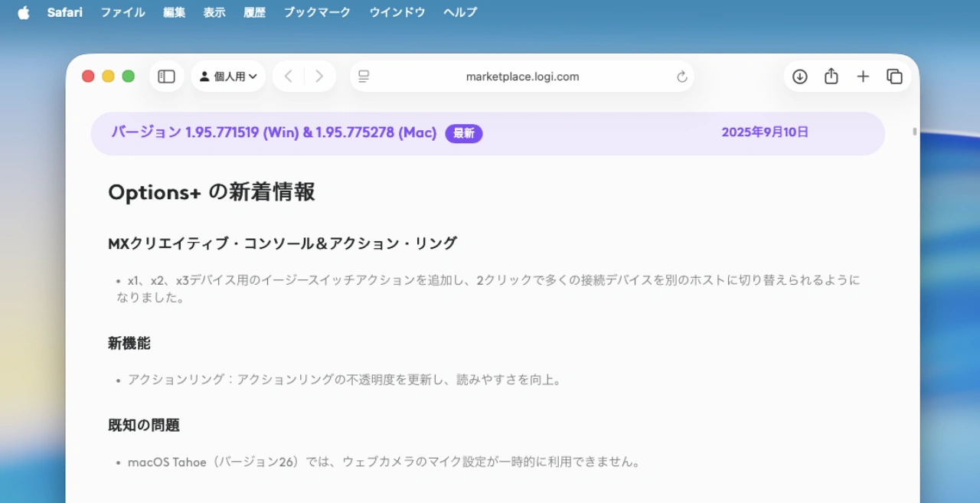
Task: Click the forward navigation chevron
Action: pos(319,76)
